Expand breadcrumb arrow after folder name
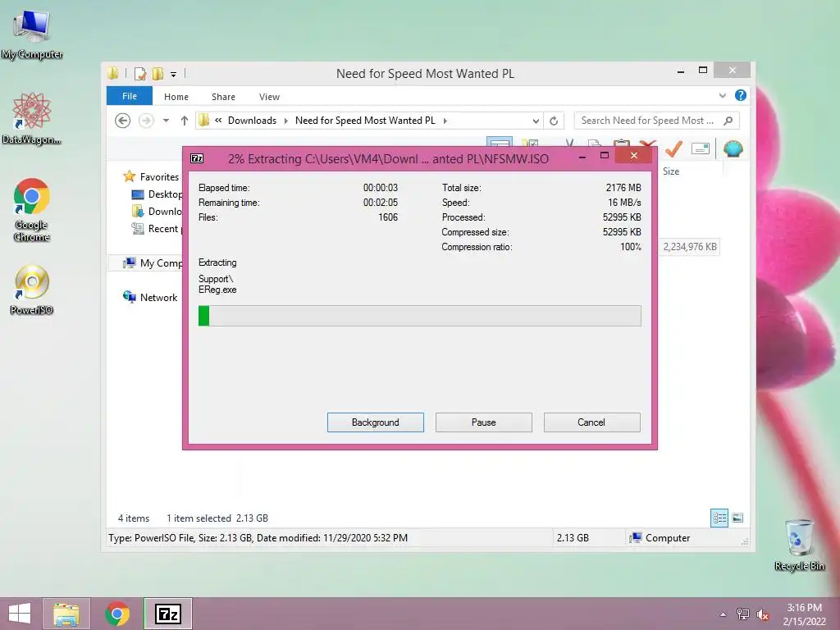 click(x=445, y=121)
